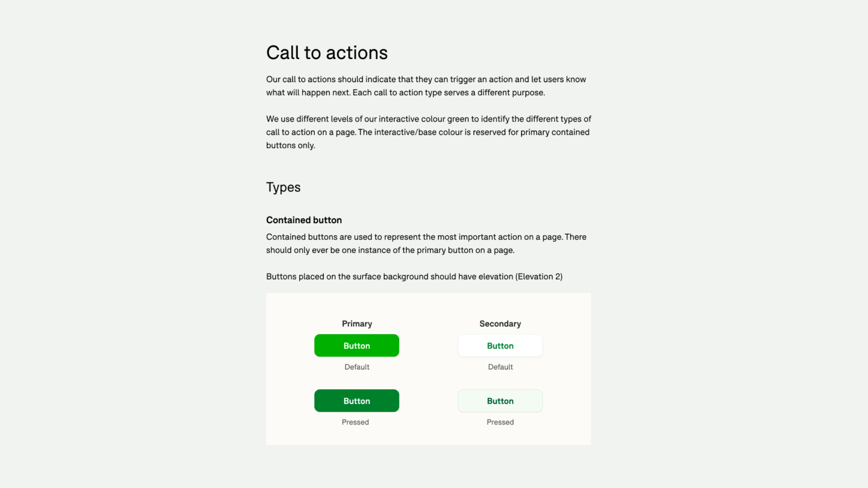Click the "Primary" column label
868x488 pixels.
pyautogui.click(x=357, y=324)
